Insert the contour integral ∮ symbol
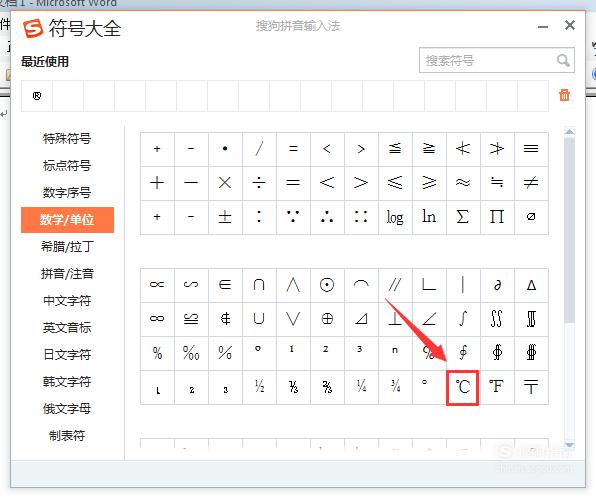 click(463, 353)
